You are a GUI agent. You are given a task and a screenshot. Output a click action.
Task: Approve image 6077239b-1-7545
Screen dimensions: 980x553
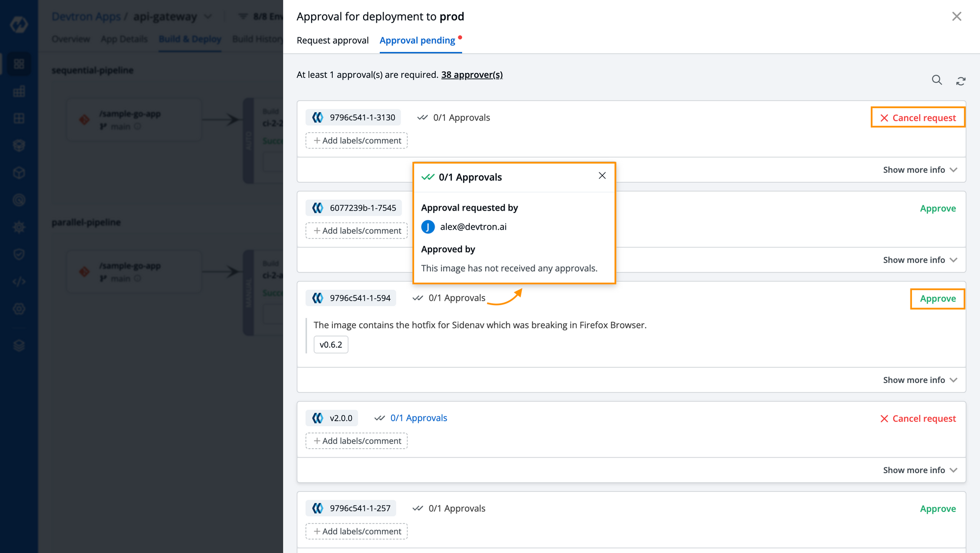click(938, 208)
